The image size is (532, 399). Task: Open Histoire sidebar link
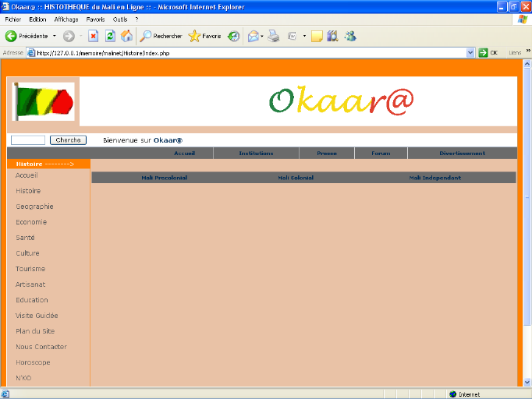tap(28, 191)
